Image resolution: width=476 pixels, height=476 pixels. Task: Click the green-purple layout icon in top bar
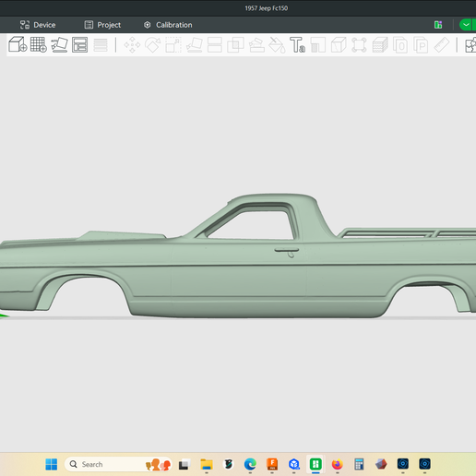[x=438, y=25]
